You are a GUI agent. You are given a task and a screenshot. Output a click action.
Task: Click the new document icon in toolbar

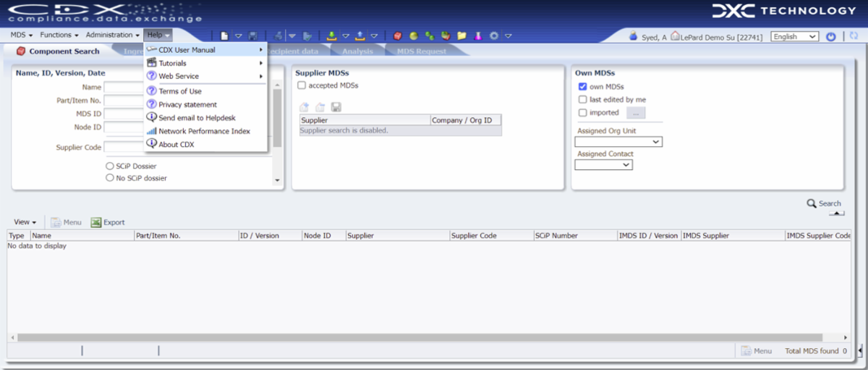224,35
